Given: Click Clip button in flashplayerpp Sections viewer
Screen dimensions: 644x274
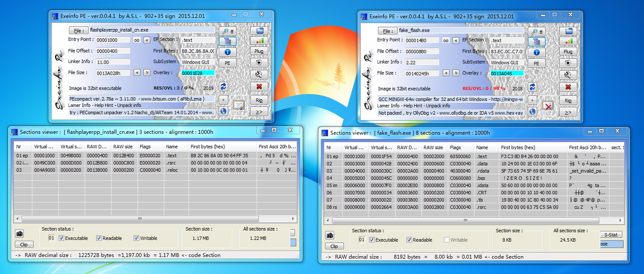Looking at the screenshot, I should coord(24,245).
